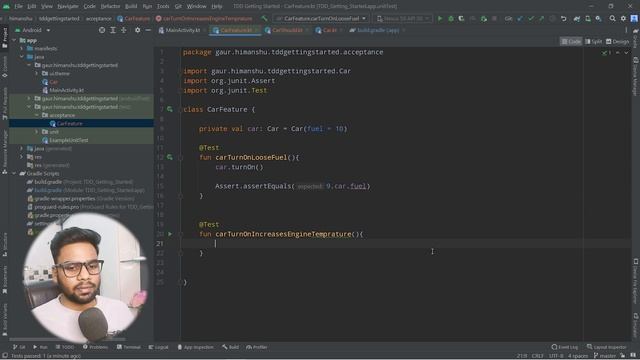Click Expand All icon in project panel
This screenshot has height=360, width=640.
click(x=113, y=30)
